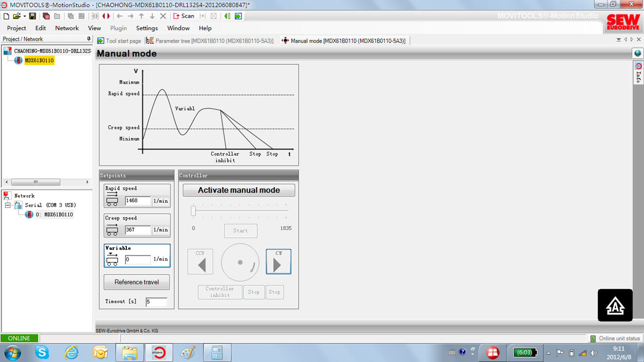The width and height of the screenshot is (644, 362).
Task: Select the Rapid speed setpoint option
Action: 137,196
